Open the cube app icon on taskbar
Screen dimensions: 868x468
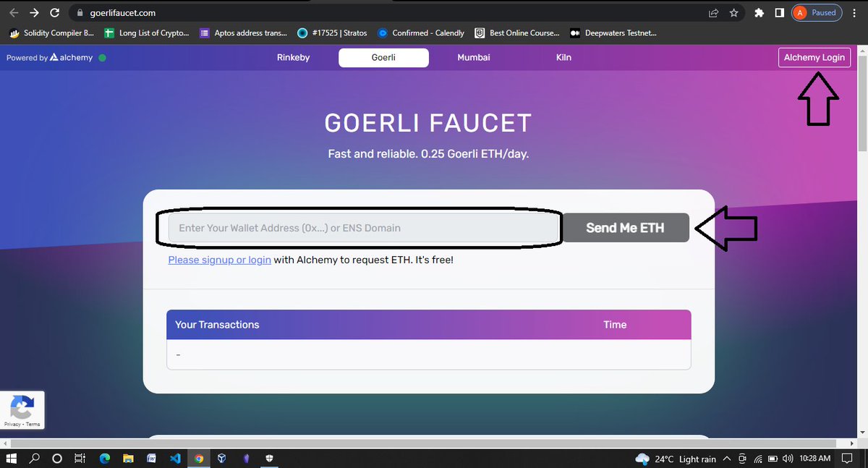coord(222,459)
